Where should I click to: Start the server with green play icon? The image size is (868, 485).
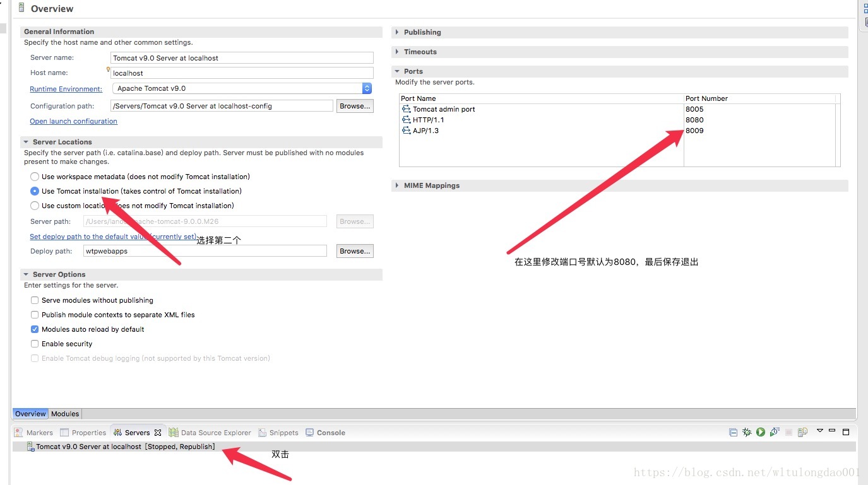761,432
